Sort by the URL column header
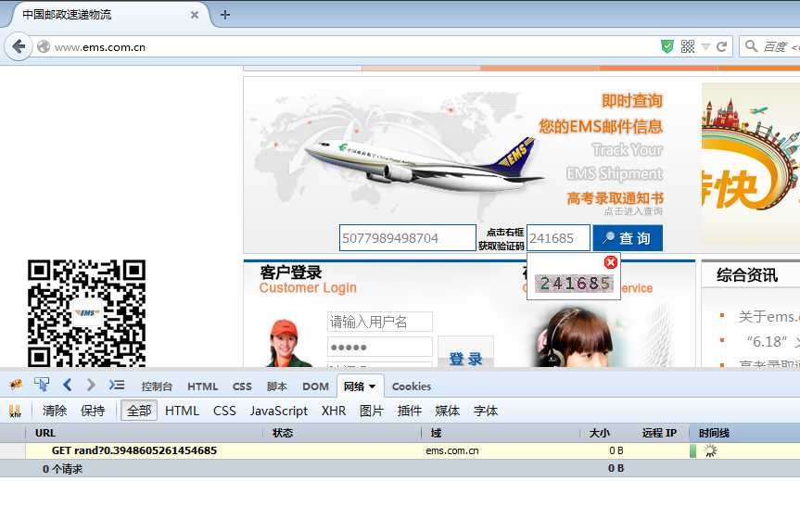 click(x=145, y=433)
